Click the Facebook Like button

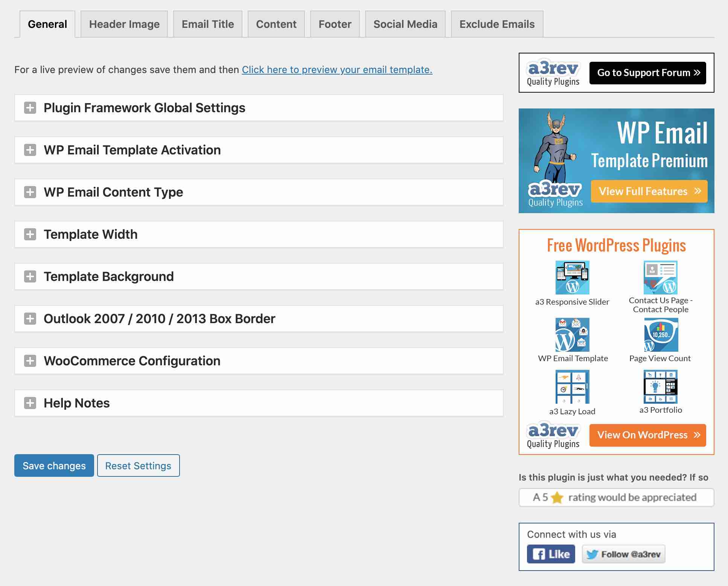[551, 554]
